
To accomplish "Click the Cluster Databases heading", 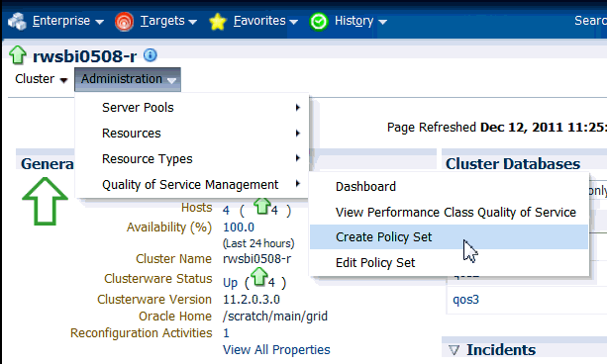I will click(513, 163).
